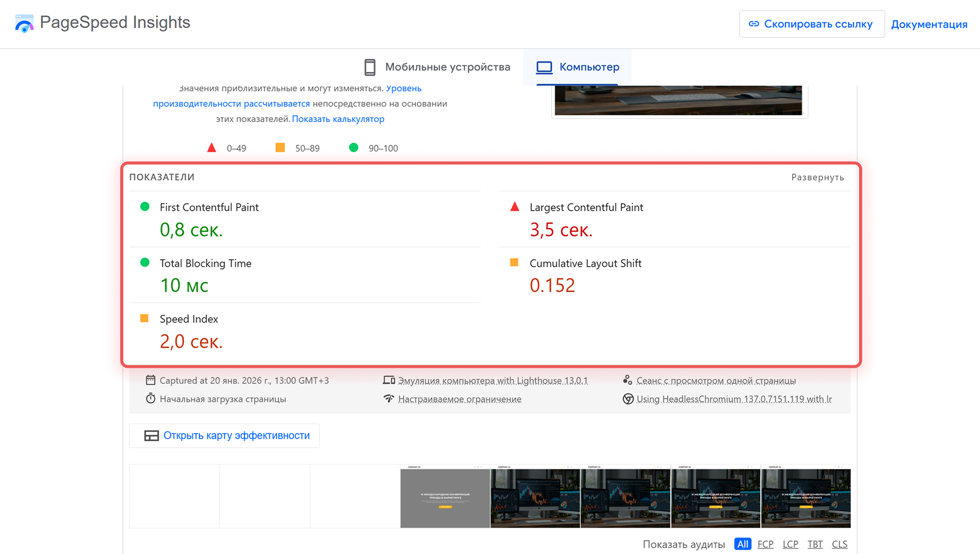Screen dimensions: 980x554
Task: Click the PageSpeed Insights logo icon
Action: click(x=24, y=23)
